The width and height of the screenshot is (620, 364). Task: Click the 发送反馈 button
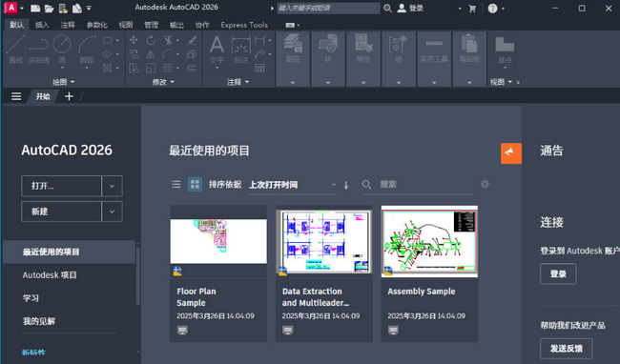point(567,348)
